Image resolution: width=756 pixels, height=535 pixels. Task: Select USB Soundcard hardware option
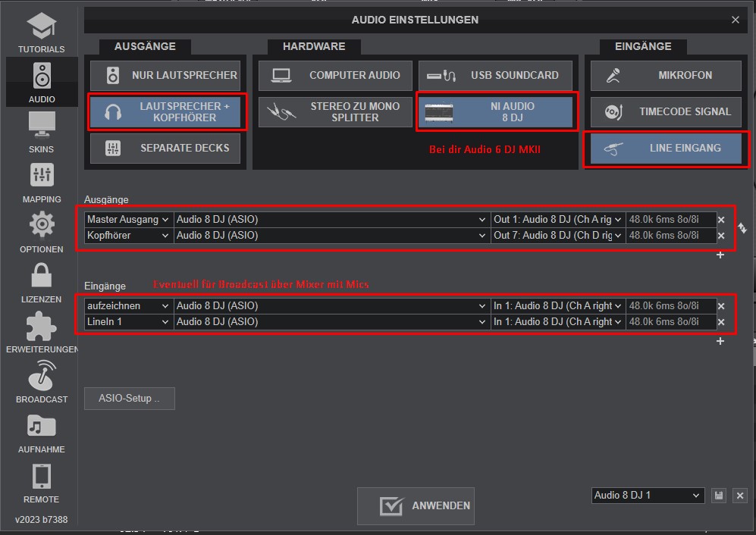pyautogui.click(x=496, y=75)
